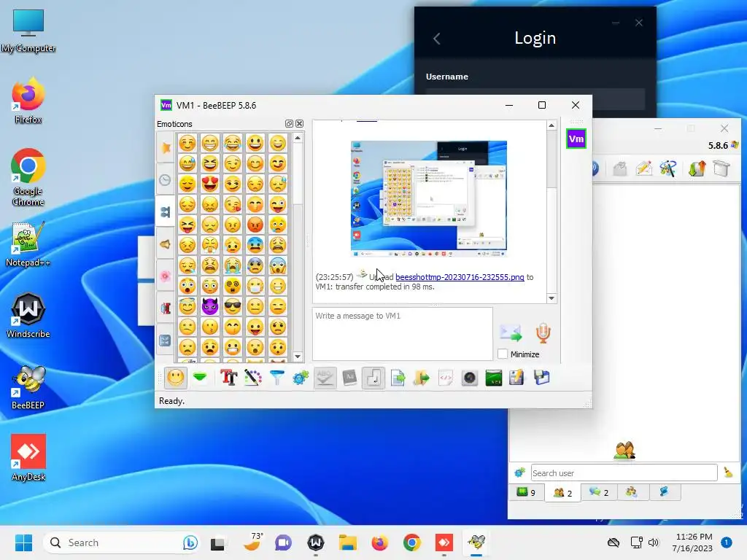Click emoticon list scroll-up arrow
Image resolution: width=747 pixels, height=560 pixels.
click(x=298, y=138)
